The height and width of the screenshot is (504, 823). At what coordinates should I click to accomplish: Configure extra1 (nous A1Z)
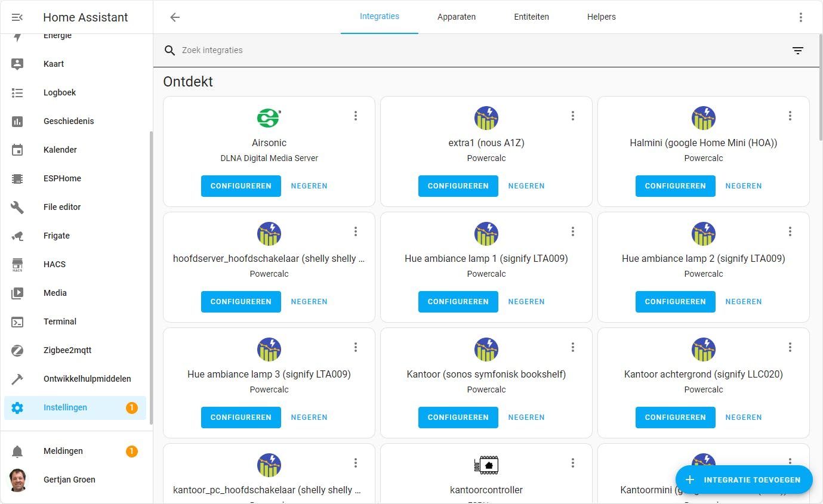click(458, 186)
